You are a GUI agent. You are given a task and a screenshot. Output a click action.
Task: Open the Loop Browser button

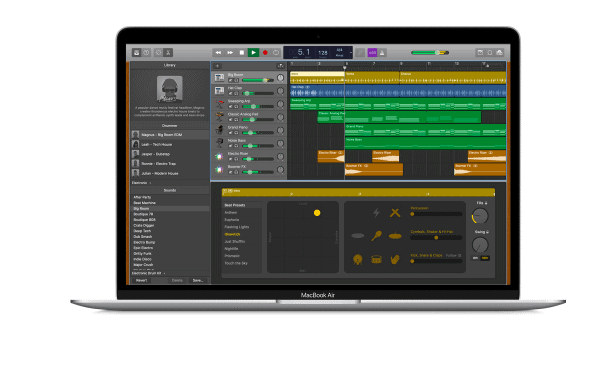[x=490, y=53]
